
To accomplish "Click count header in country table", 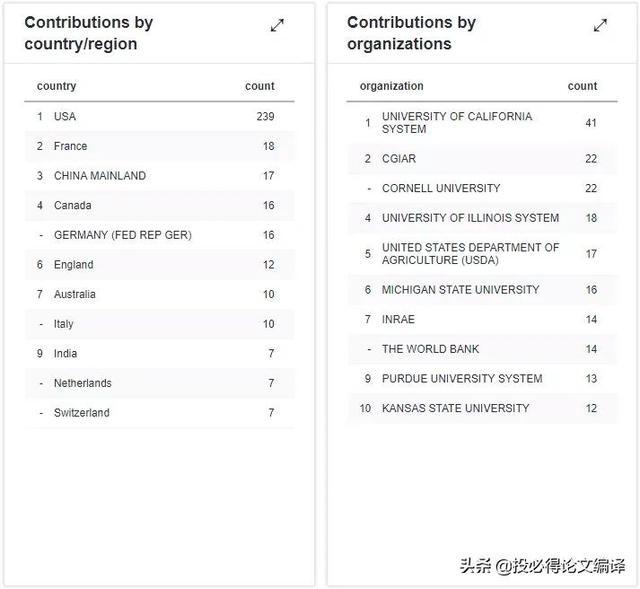I will (260, 86).
